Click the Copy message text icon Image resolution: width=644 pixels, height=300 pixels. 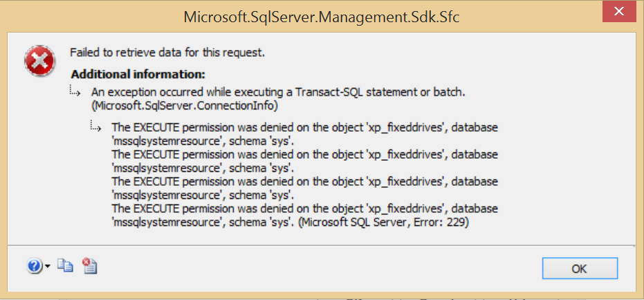65,266
